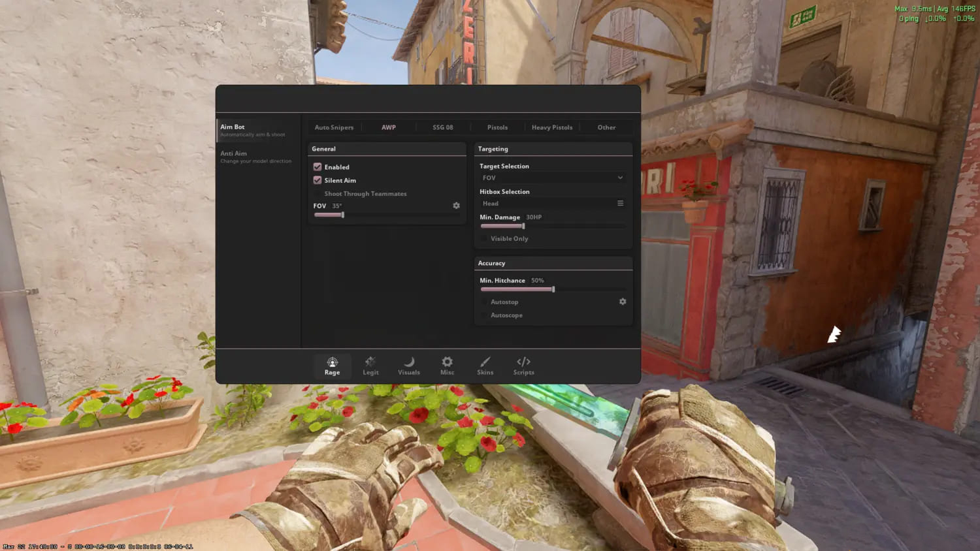Open the Skins section with knife icon
This screenshot has height=551, width=980.
pyautogui.click(x=485, y=366)
